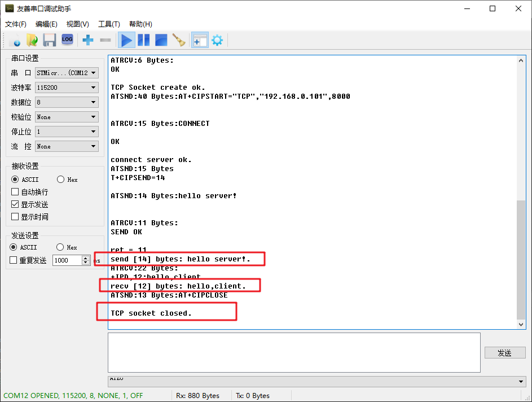
Task: Open parity 校验位 dropdown
Action: click(67, 117)
